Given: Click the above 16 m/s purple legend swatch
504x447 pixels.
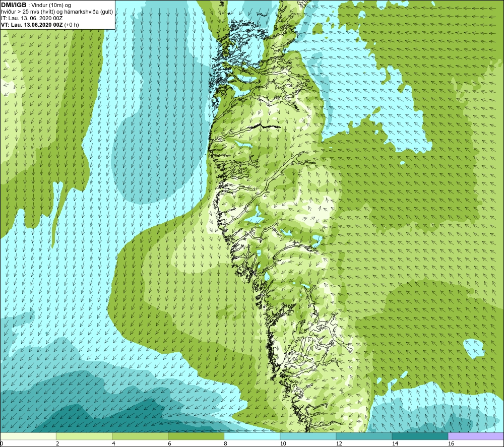Looking at the screenshot, I should point(476,436).
